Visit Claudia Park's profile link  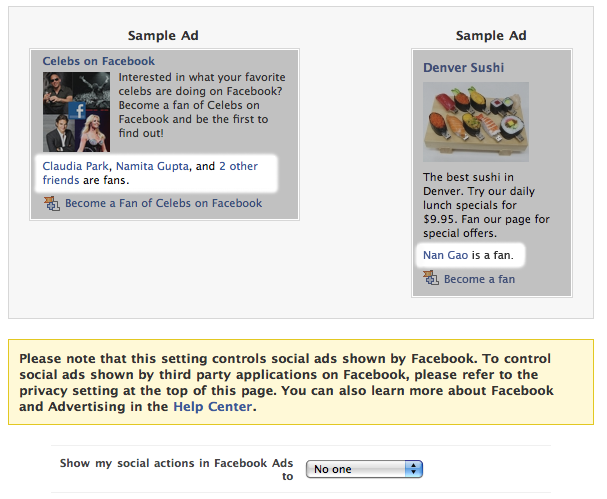click(75, 166)
